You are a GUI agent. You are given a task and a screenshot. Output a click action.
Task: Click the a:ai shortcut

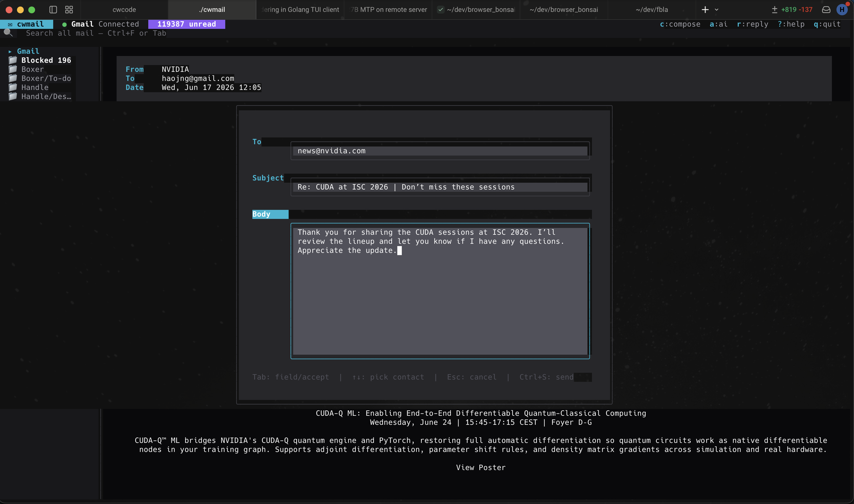tap(718, 24)
